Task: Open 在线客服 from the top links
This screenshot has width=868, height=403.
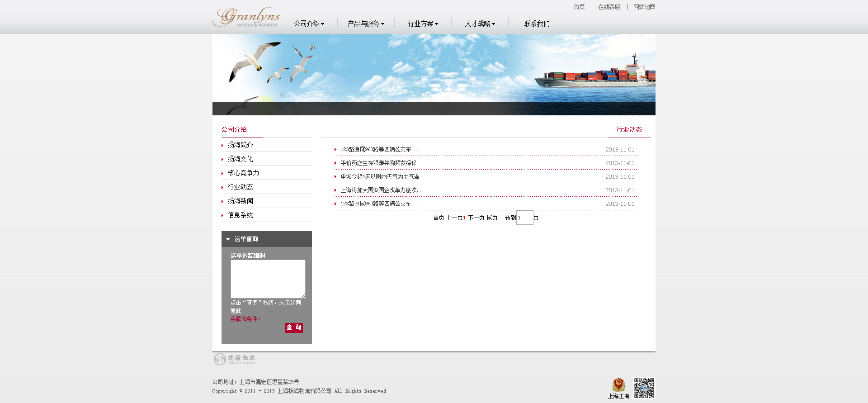Action: [x=609, y=7]
